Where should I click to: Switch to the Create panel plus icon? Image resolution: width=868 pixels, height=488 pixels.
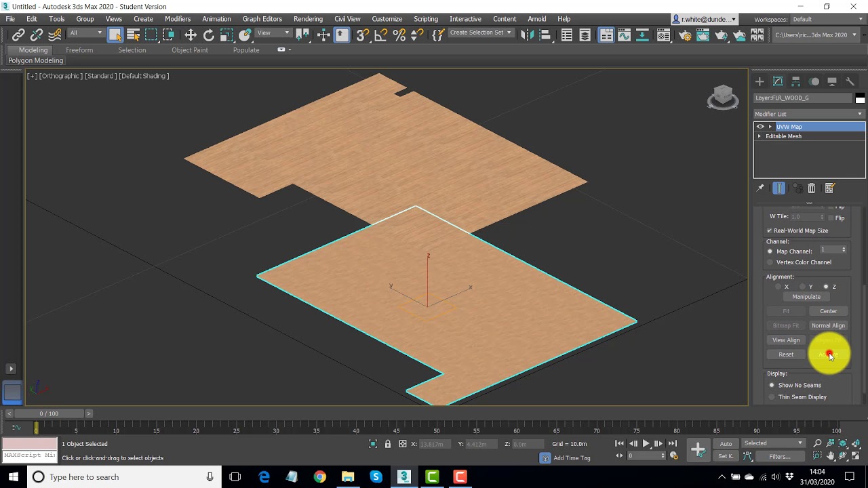(759, 81)
